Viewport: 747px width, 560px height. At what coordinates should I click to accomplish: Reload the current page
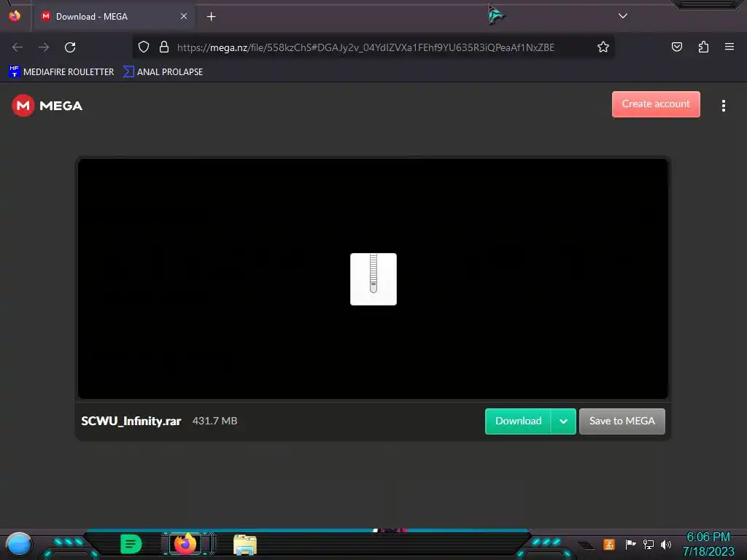70,47
